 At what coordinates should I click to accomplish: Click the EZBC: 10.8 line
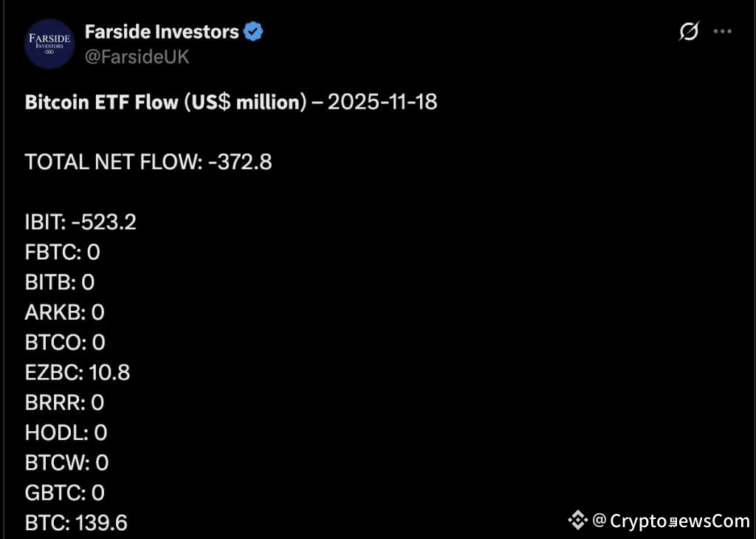pos(77,373)
